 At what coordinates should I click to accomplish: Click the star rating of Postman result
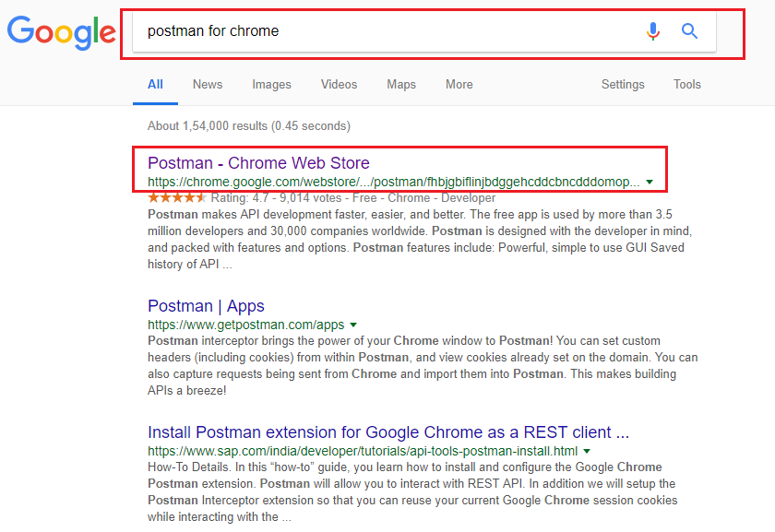coord(177,198)
